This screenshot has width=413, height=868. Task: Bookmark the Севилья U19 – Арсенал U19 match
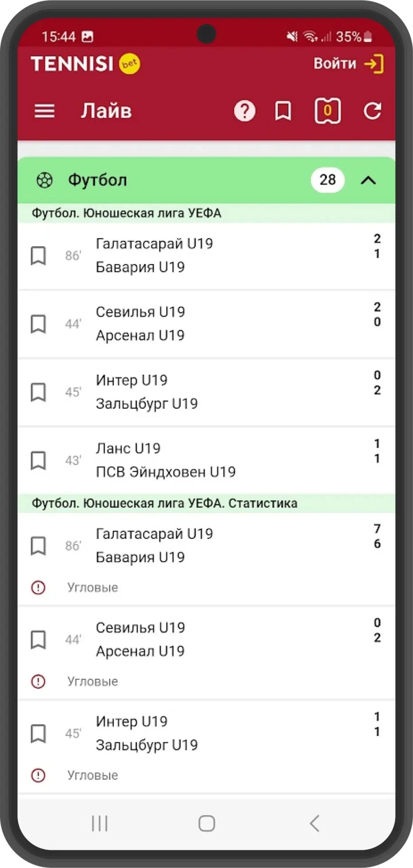[x=39, y=324]
